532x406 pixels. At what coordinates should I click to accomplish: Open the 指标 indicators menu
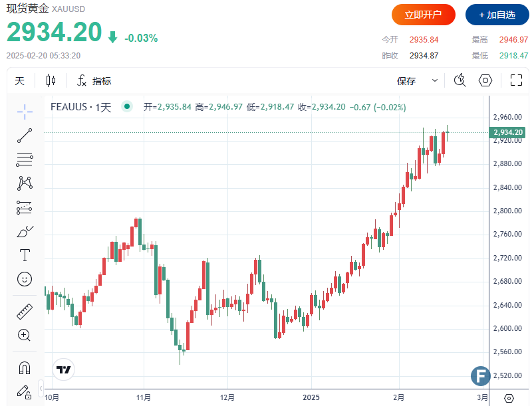click(94, 81)
